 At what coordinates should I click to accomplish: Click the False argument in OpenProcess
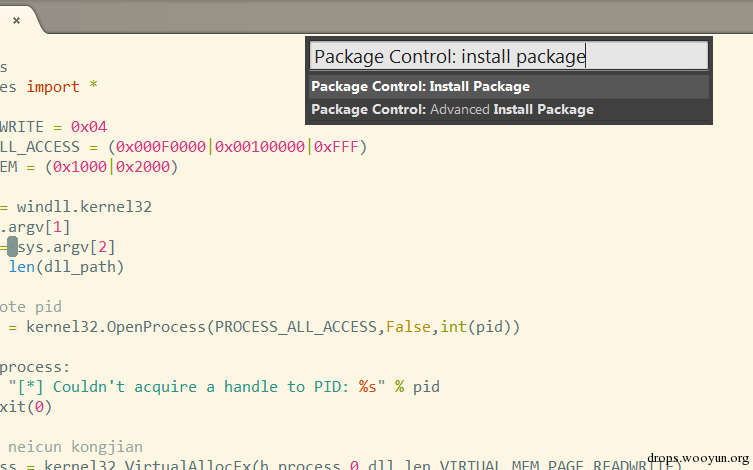tap(408, 327)
